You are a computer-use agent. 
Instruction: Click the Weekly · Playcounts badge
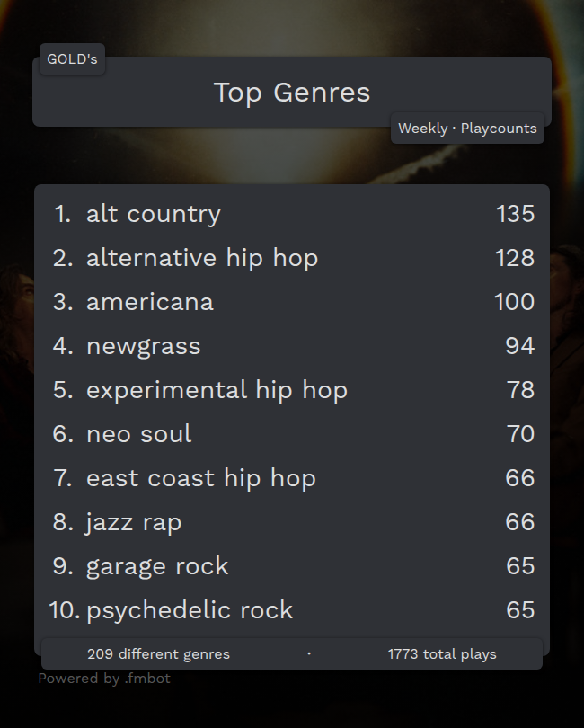(x=467, y=129)
